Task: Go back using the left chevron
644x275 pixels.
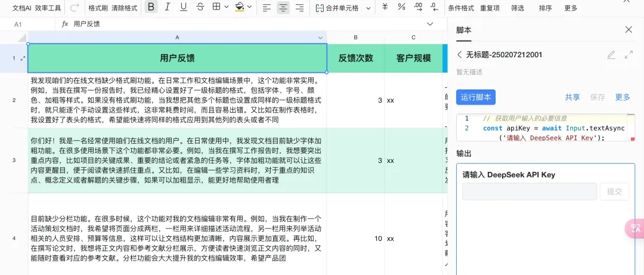Action: tap(459, 55)
